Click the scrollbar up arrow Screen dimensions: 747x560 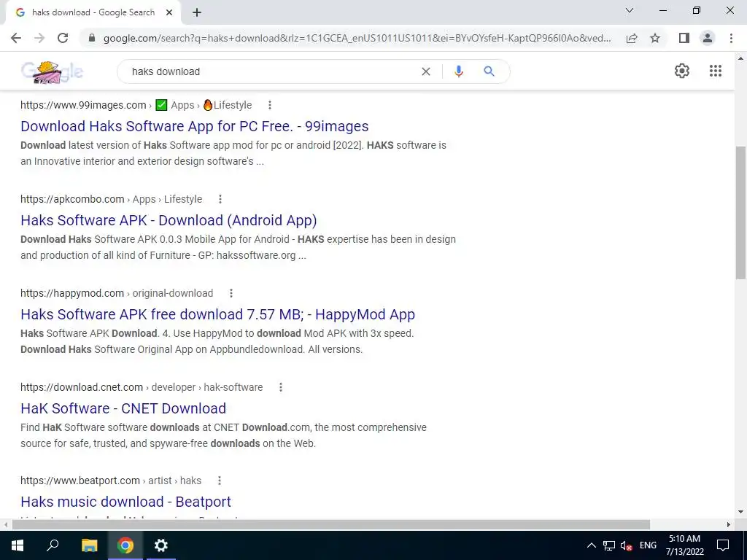click(x=741, y=59)
